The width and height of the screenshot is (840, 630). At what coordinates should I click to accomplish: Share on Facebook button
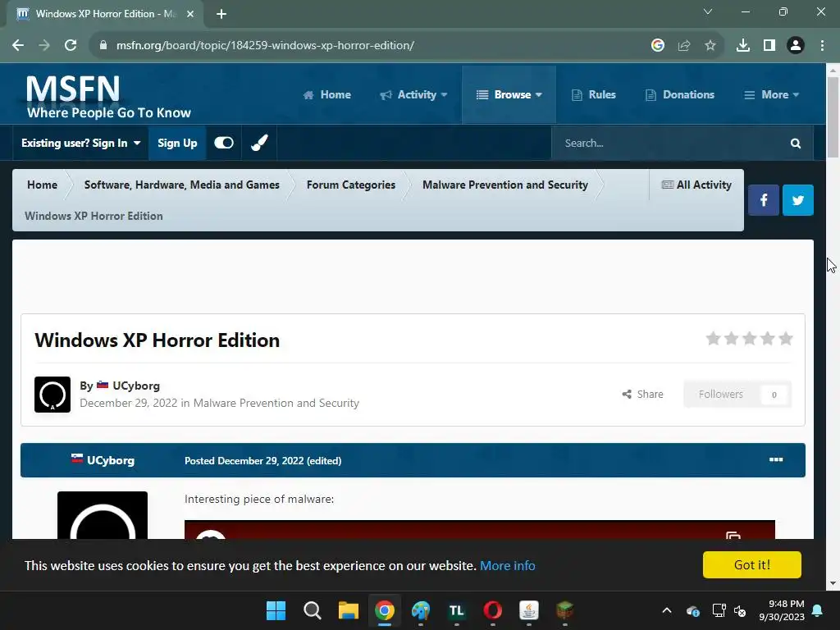click(764, 200)
